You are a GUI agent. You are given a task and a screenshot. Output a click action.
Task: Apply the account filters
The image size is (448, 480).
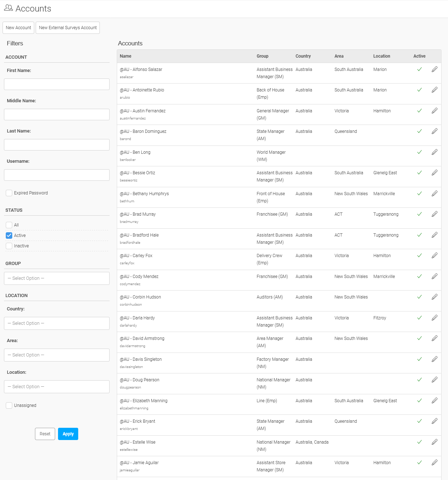coord(68,434)
